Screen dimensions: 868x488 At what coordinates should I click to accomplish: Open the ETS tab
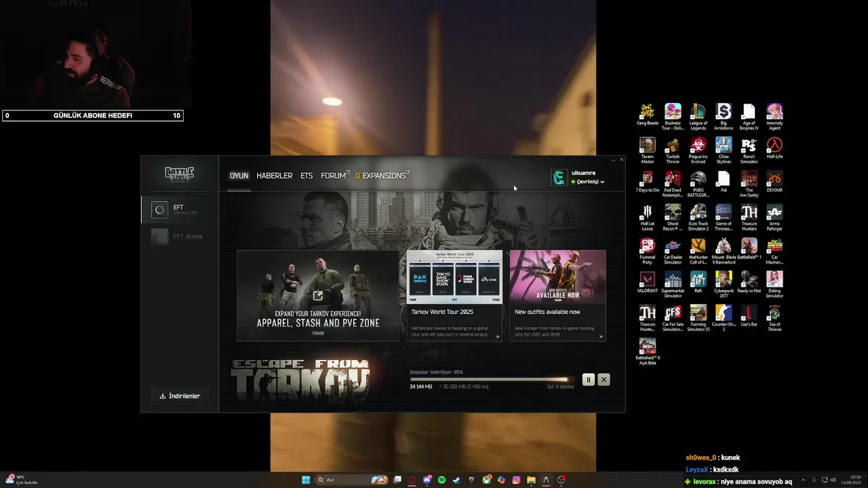307,176
